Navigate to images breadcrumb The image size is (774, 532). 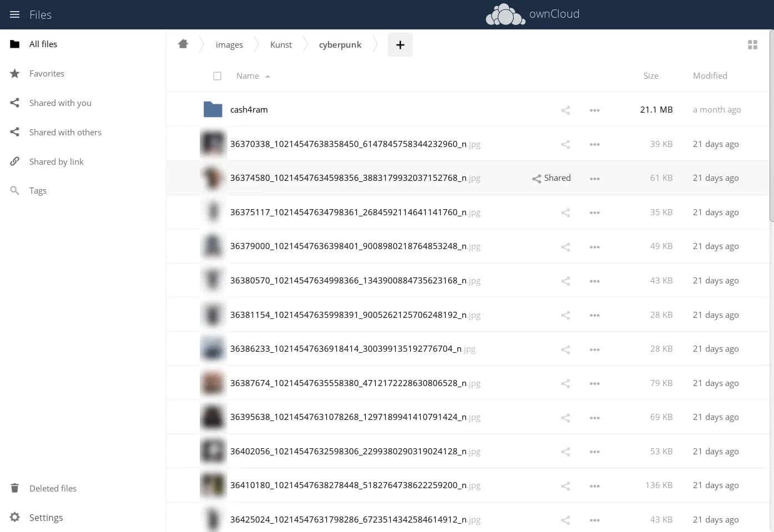tap(229, 45)
